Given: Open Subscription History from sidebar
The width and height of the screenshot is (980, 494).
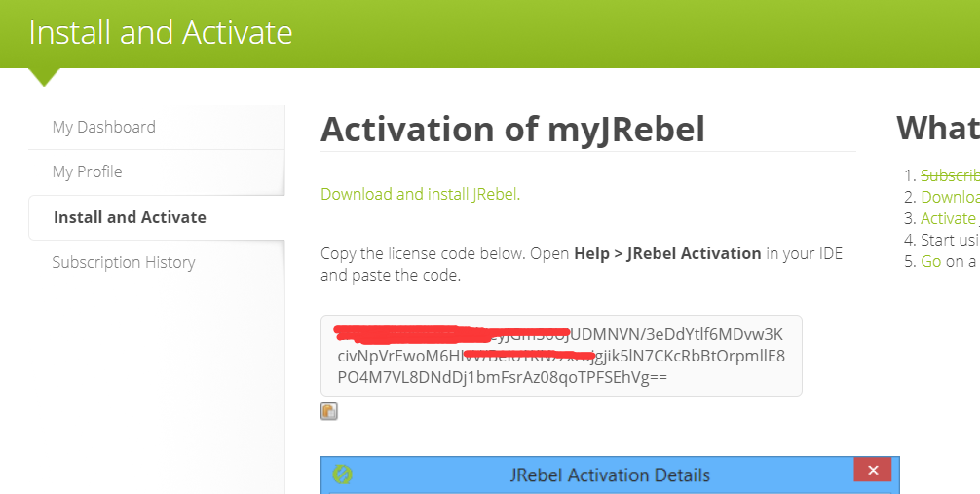Looking at the screenshot, I should pyautogui.click(x=124, y=262).
